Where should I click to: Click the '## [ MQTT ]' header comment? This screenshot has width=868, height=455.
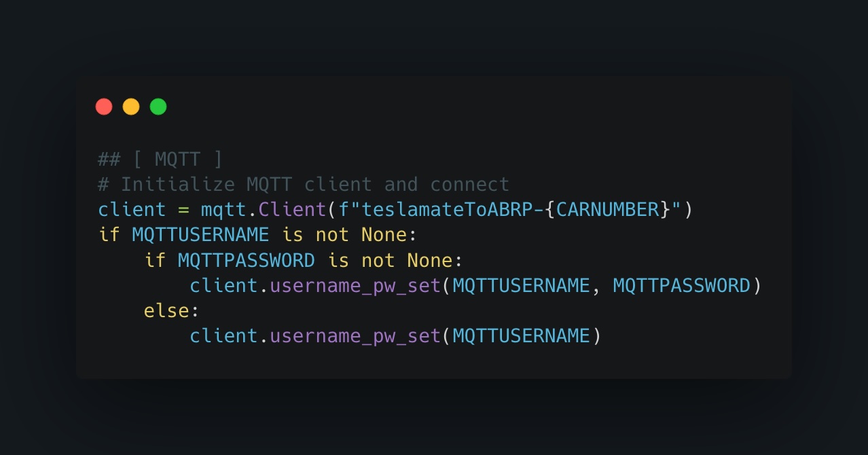click(x=160, y=159)
